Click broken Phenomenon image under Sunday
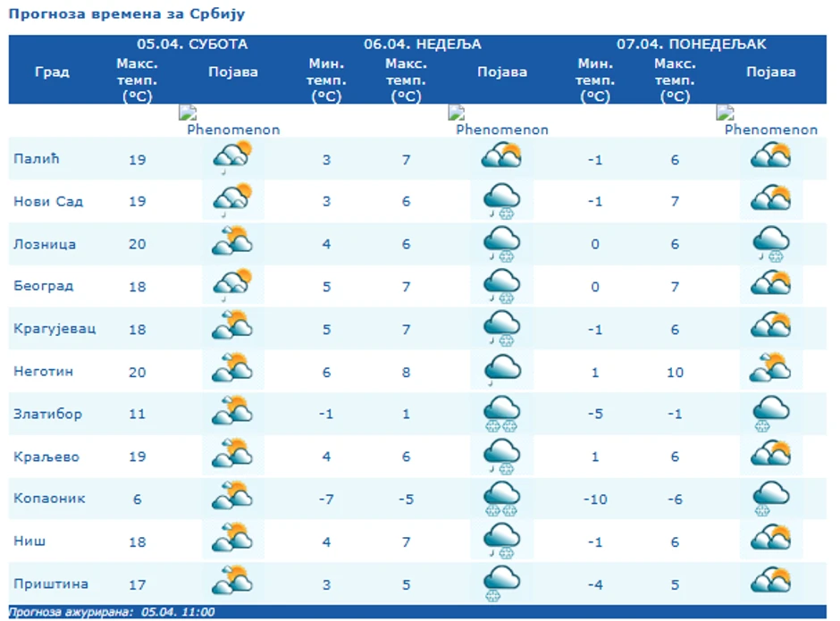This screenshot has height=621, width=840. (499, 121)
